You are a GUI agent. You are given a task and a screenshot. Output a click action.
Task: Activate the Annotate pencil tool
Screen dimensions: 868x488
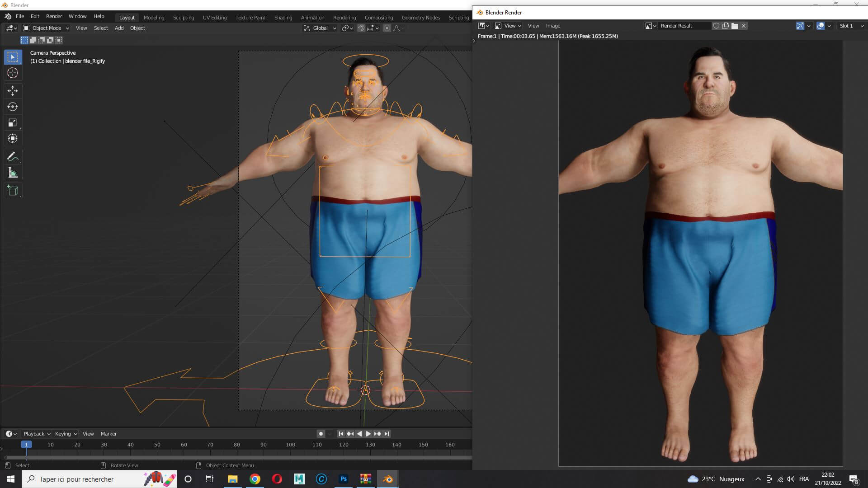tap(13, 157)
